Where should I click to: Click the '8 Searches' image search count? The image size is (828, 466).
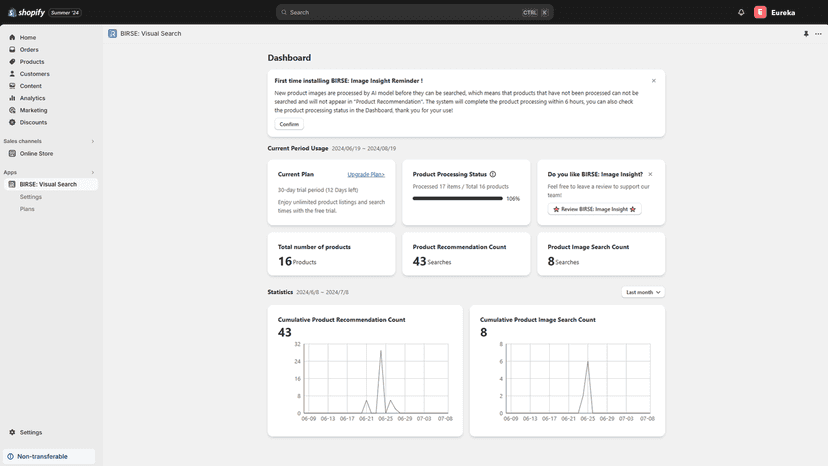point(563,262)
